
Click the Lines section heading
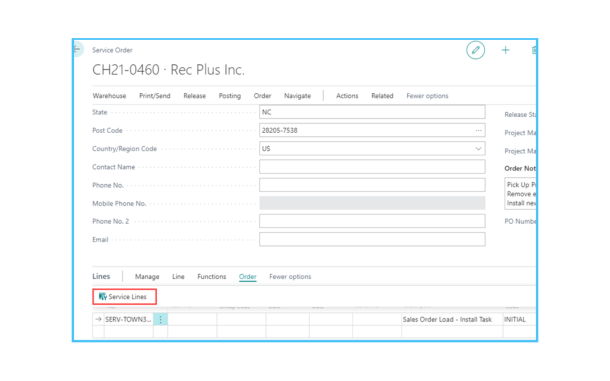101,276
